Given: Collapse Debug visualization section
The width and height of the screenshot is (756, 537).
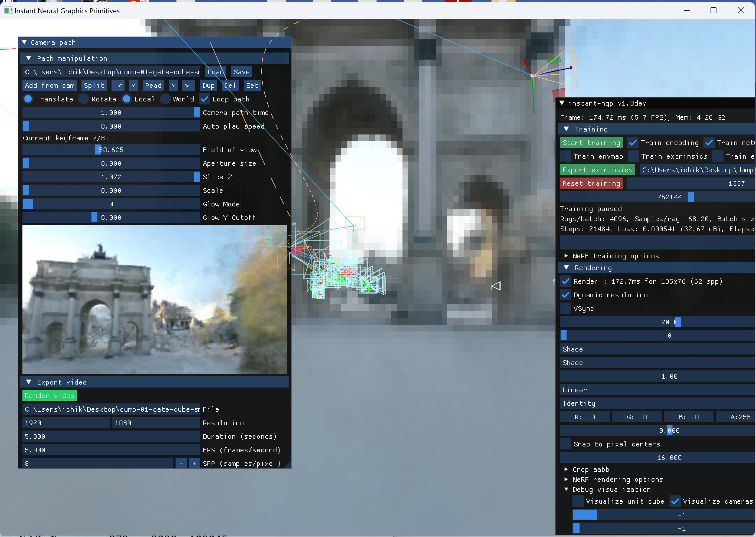Looking at the screenshot, I should (566, 490).
